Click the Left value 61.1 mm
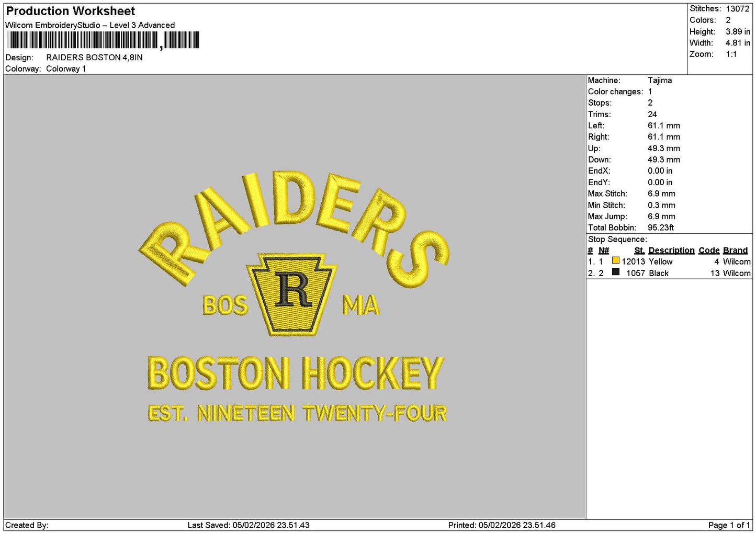Image resolution: width=756 pixels, height=534 pixels. (x=663, y=126)
